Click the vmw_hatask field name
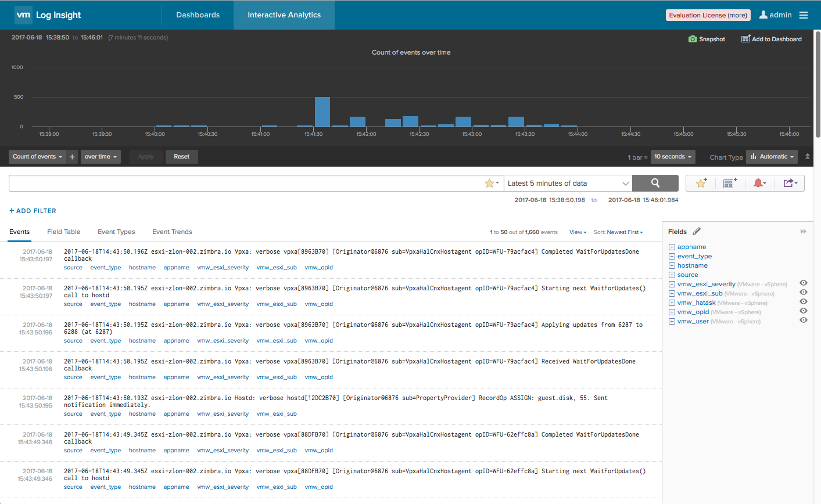 click(x=697, y=303)
